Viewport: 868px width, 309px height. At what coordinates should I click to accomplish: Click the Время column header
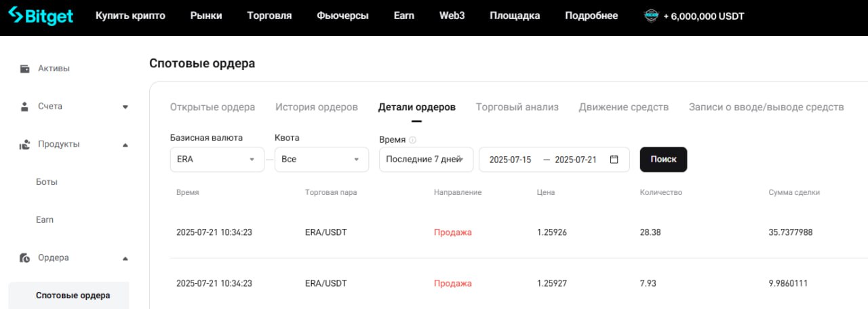[x=188, y=193]
